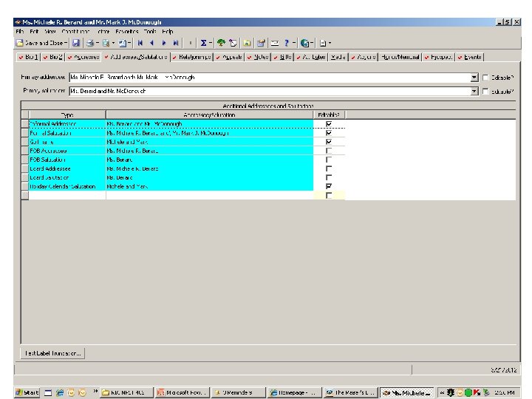Expand the Primary addressee dropdown

click(474, 78)
